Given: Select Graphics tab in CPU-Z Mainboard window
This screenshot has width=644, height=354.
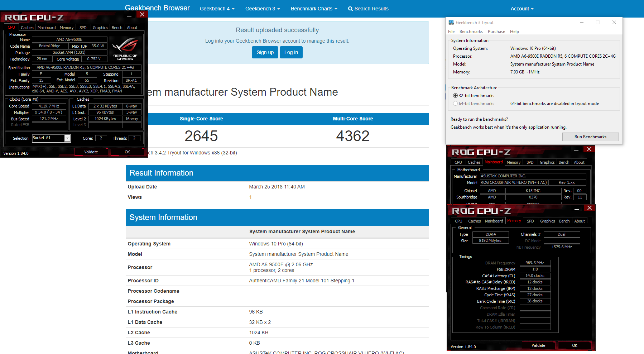Looking at the screenshot, I should tap(547, 162).
